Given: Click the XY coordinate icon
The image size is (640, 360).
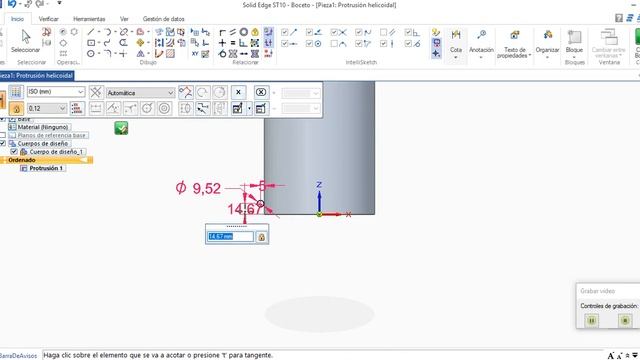Looking at the screenshot, I should tap(195, 53).
